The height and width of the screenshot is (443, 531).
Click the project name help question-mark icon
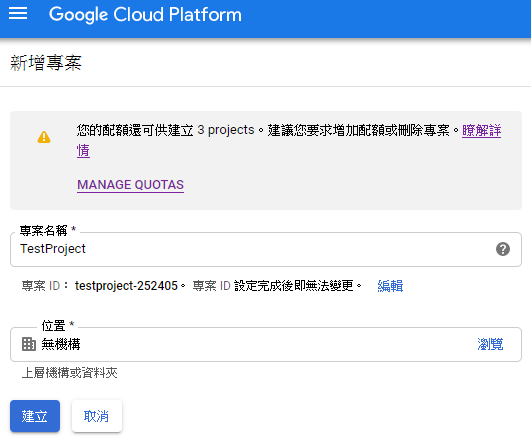tap(503, 249)
